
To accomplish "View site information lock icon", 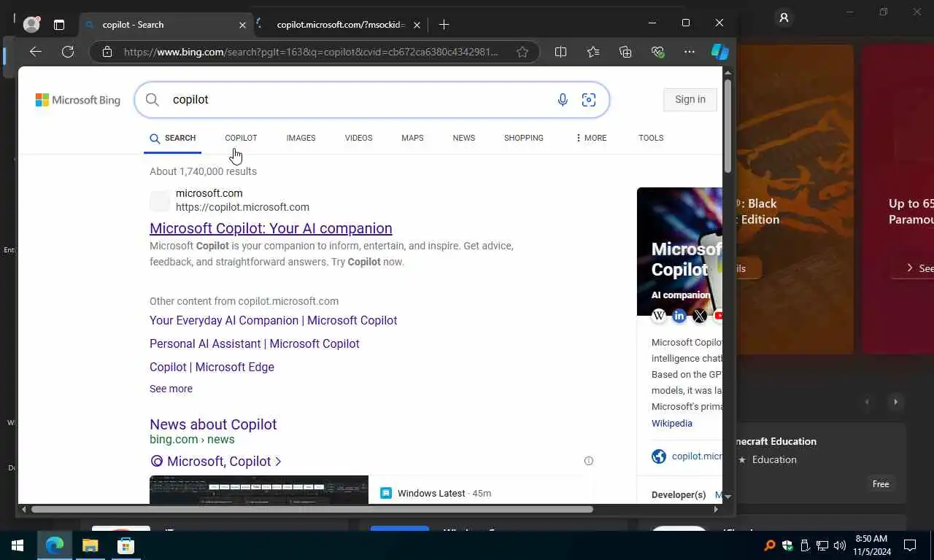I will (107, 52).
